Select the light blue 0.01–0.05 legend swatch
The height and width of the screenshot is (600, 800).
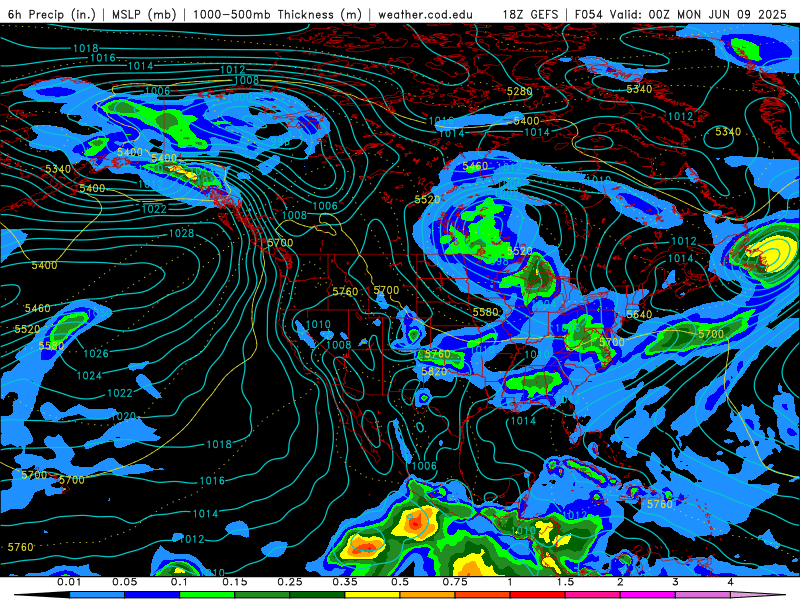pos(97,595)
